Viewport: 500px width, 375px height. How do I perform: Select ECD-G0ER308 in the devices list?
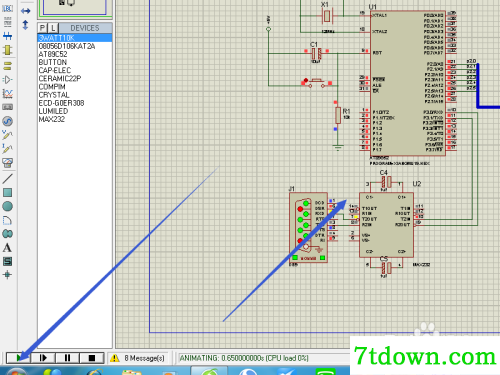(75, 103)
